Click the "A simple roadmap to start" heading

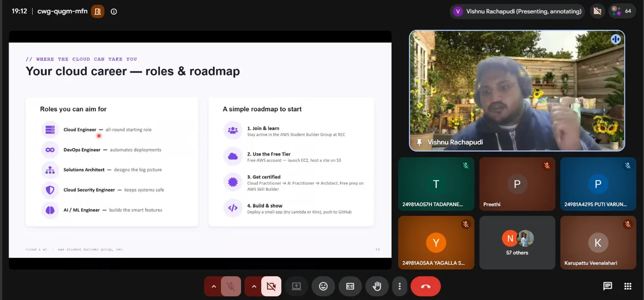pos(262,109)
